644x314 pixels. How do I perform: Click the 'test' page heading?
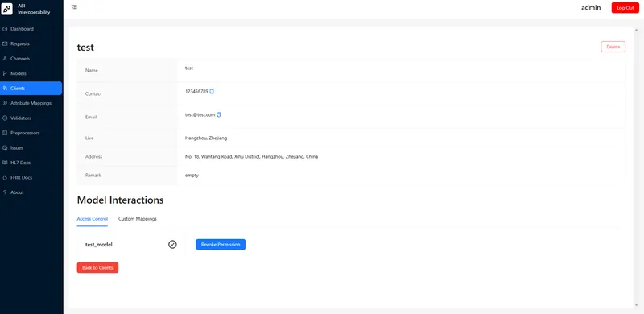[85, 48]
